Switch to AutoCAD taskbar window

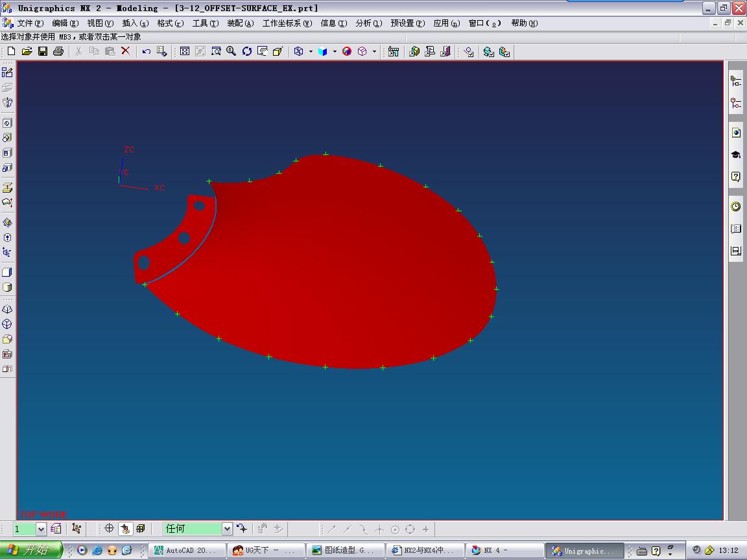[186, 550]
